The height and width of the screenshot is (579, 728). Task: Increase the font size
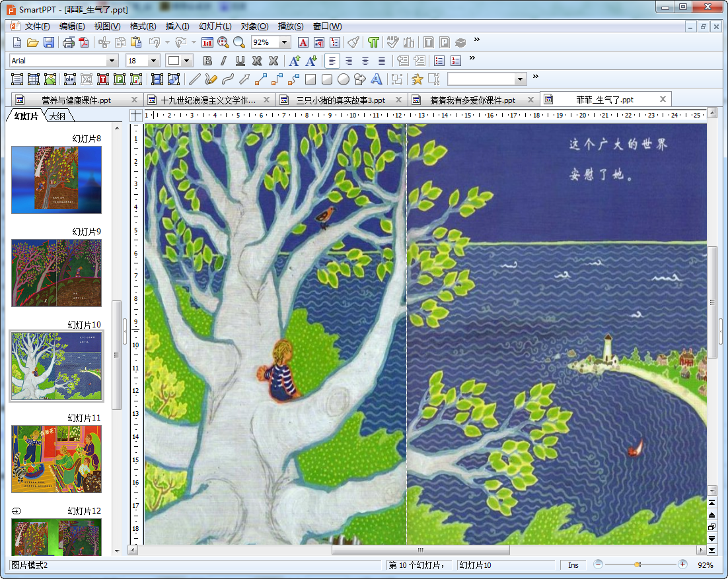point(295,61)
